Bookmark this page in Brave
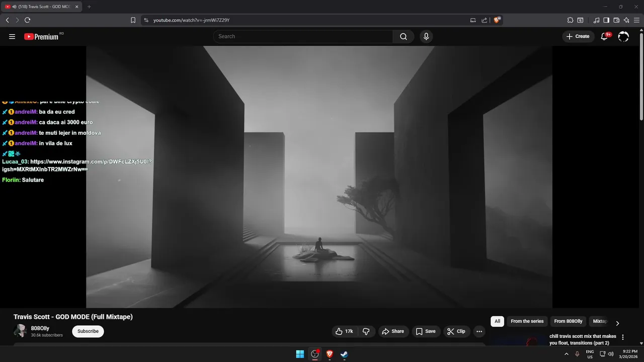The image size is (644, 362). point(133,20)
